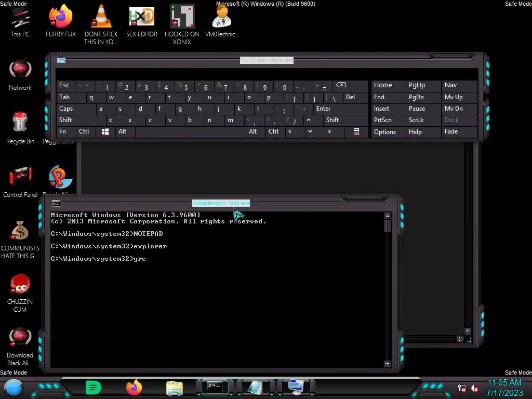Select the Control Panel desktop icon
Image resolution: width=532 pixels, height=399 pixels.
(x=20, y=182)
